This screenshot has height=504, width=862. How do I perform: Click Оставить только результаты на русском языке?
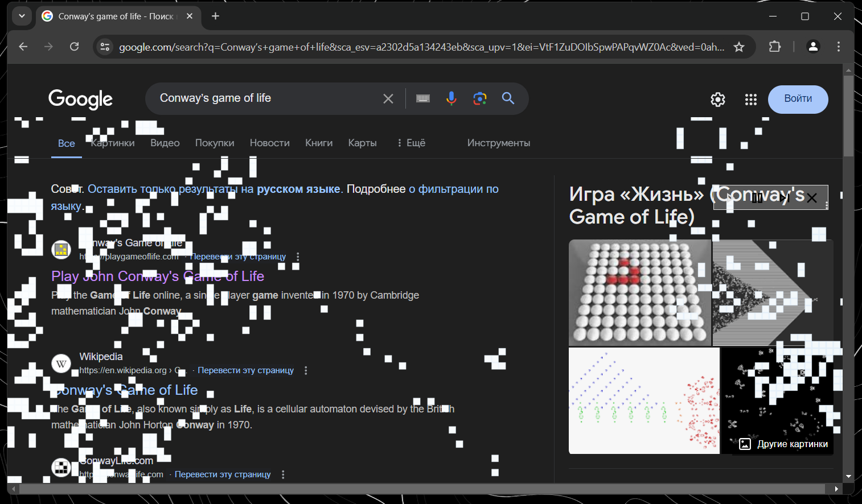pyautogui.click(x=214, y=189)
